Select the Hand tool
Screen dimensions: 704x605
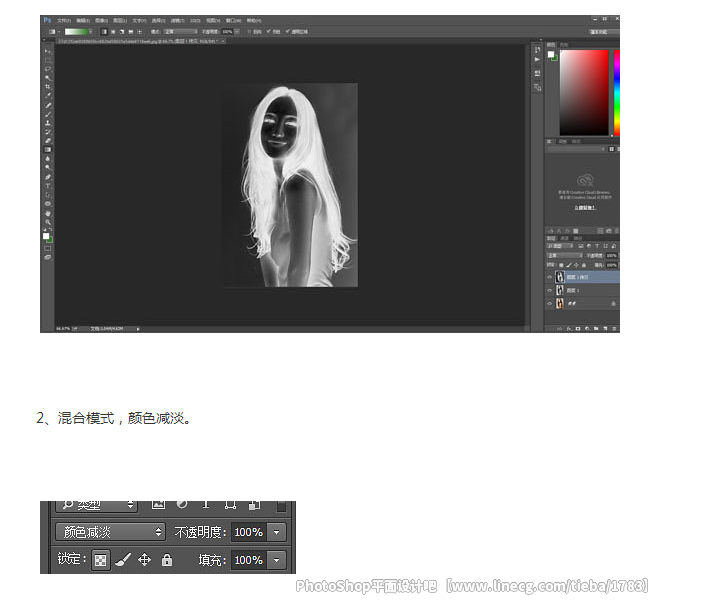pos(48,213)
